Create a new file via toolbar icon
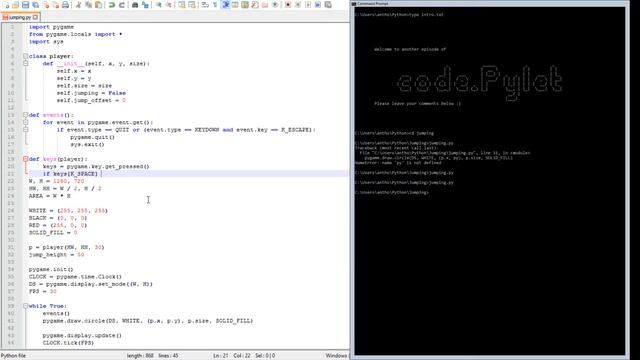The image size is (640, 360). 6,5
